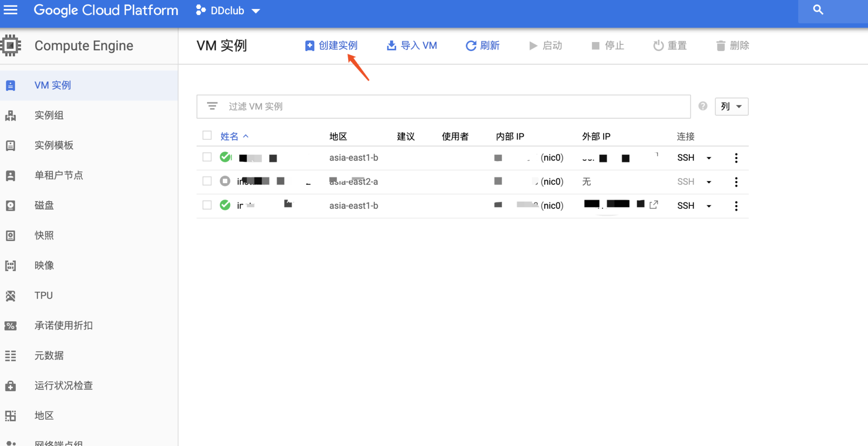This screenshot has height=446, width=868.
Task: Click the 地区 zone column header
Action: pyautogui.click(x=338, y=137)
